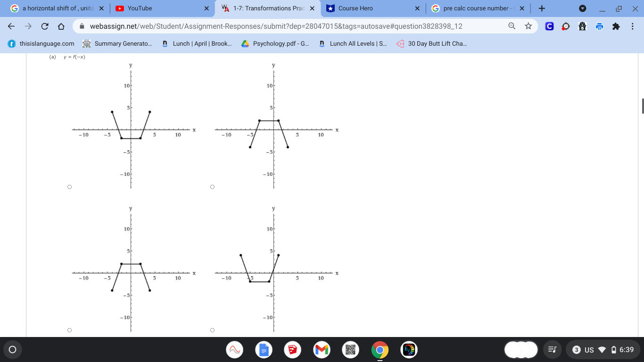
Task: Open the Chrome extensions puzzle piece
Action: 616,26
